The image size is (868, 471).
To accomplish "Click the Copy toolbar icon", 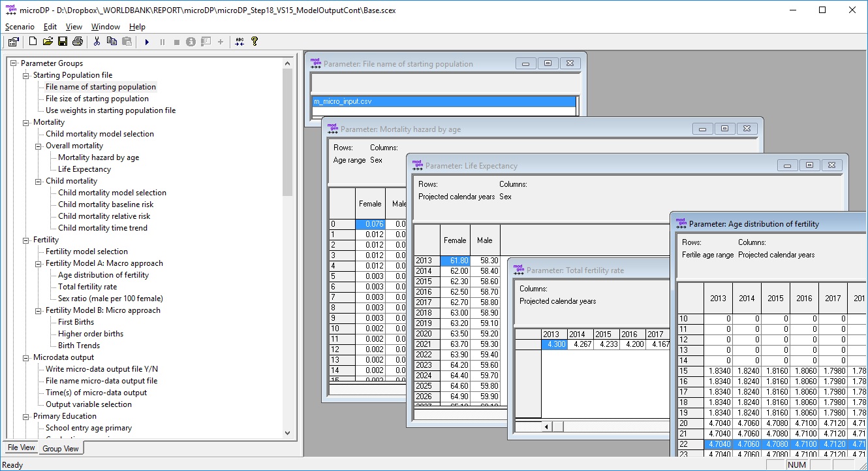I will 112,42.
